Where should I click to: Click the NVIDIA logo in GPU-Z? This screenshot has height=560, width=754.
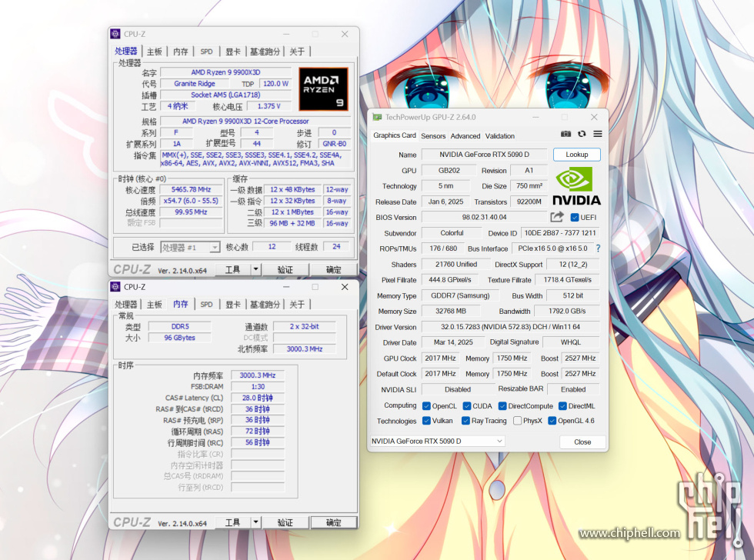click(576, 186)
